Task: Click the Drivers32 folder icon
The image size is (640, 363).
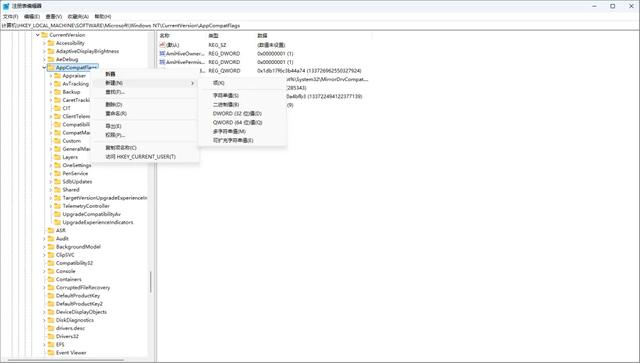Action: (51, 336)
